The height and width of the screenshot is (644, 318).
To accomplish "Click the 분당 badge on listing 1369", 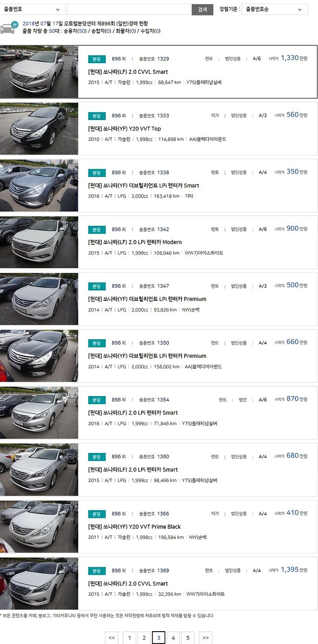I will coord(96,571).
